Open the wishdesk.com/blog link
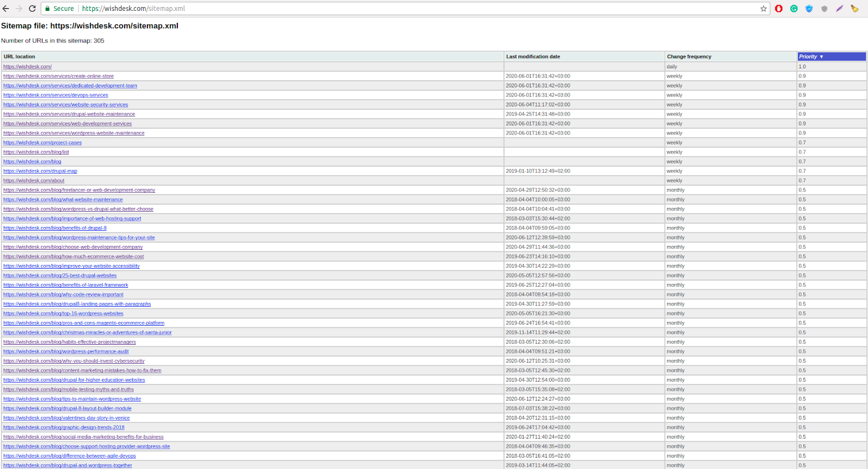The height and width of the screenshot is (469, 868). pos(32,162)
